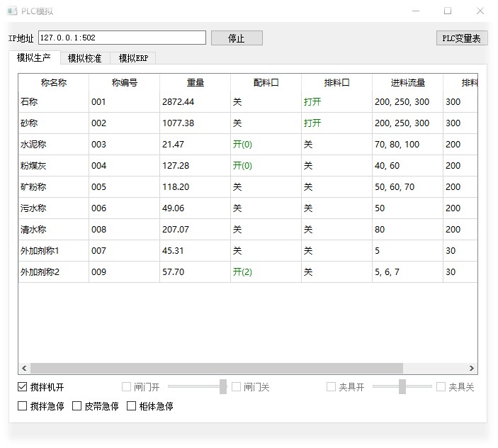Viewport: 498px width, 448px height.
Task: Uncheck the 搅拌机开 checkbox
Action: tap(23, 387)
